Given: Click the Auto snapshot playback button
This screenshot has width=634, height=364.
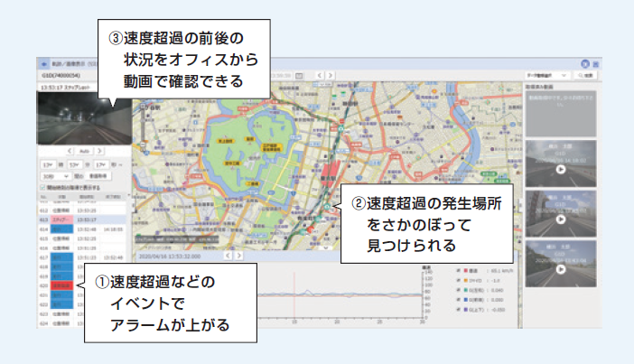Looking at the screenshot, I should coord(84,151).
